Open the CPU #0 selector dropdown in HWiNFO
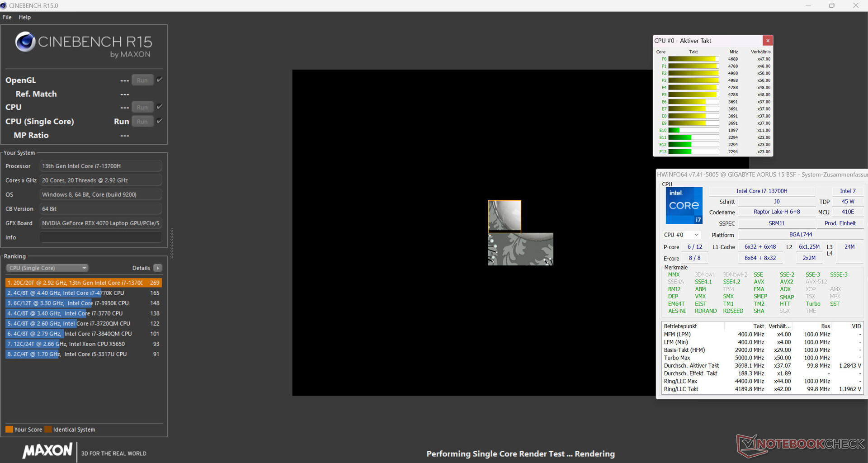Screen dimensions: 868x463 pyautogui.click(x=682, y=235)
